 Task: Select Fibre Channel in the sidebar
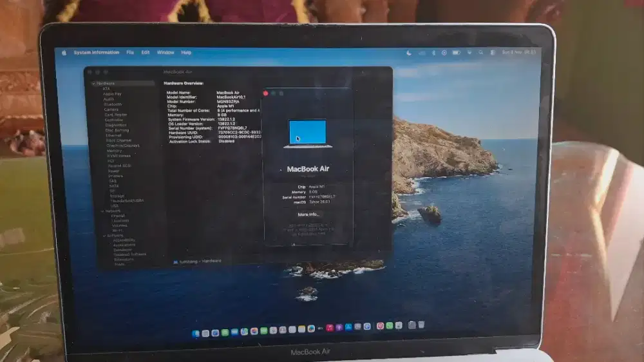(118, 140)
